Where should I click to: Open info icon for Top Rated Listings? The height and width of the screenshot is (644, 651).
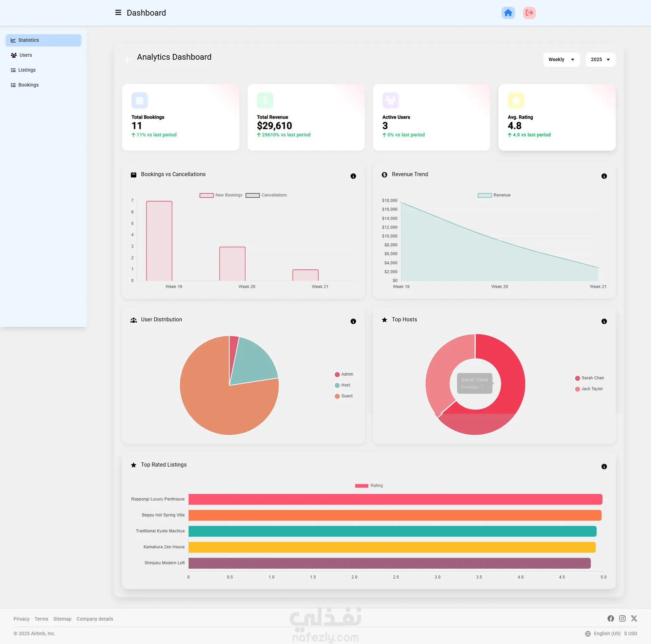(x=604, y=467)
